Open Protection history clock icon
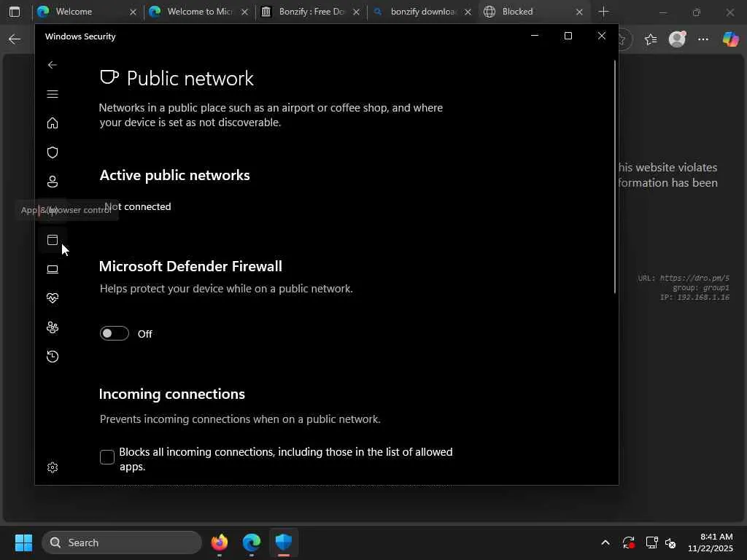This screenshot has height=560, width=747. pos(53,357)
